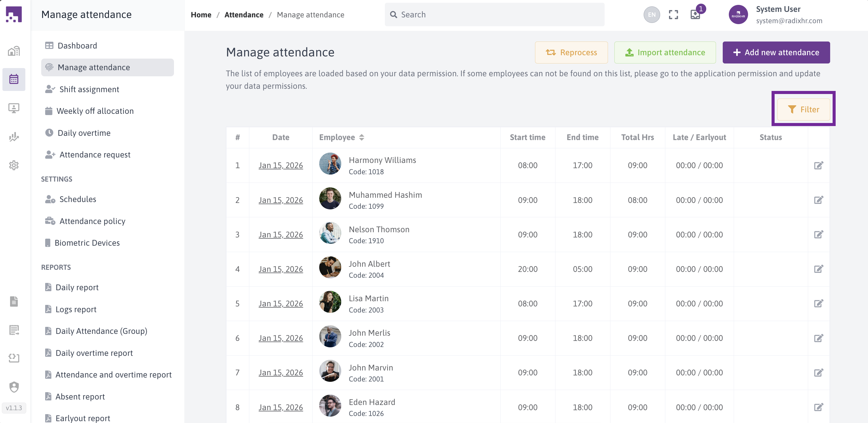The height and width of the screenshot is (423, 868).
Task: Click Add new attendance button
Action: pyautogui.click(x=776, y=52)
